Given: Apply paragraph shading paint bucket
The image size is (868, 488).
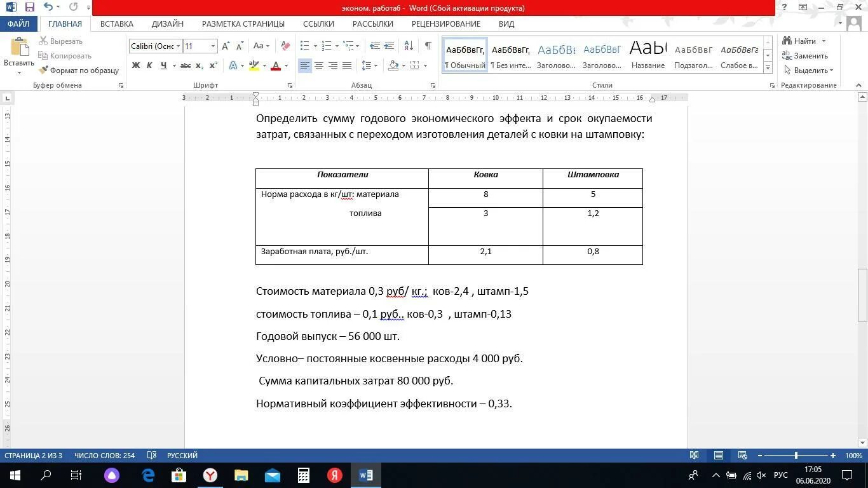Looking at the screenshot, I should [x=393, y=65].
